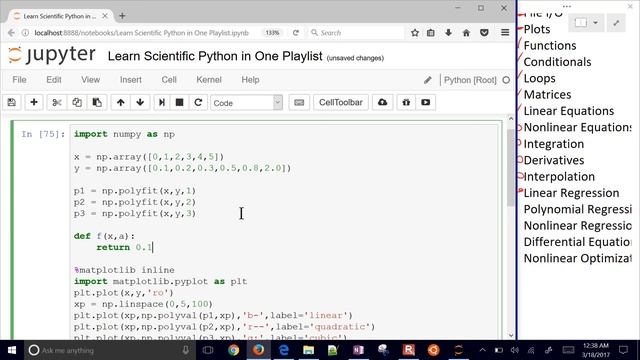Viewport: 640px width, 360px height.
Task: Open OneNote from the taskbar
Action: coord(358,350)
